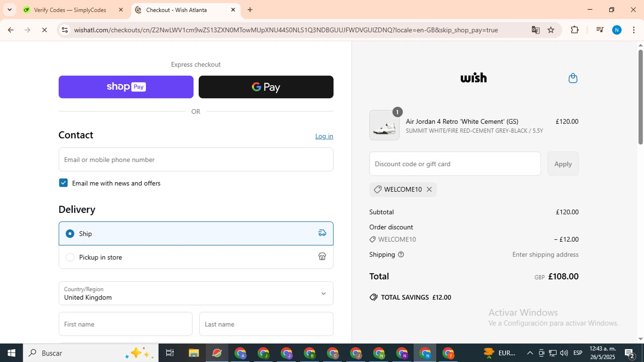Remove the WELCOME10 discount tag
Screen dimensions: 644x362
[x=429, y=189]
